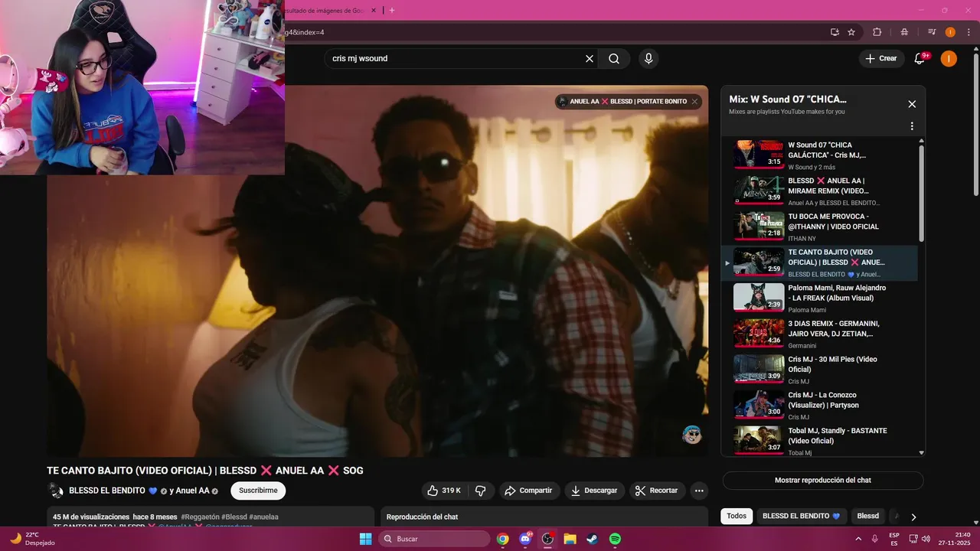Open the #Reggaetón hashtag link
Viewport: 980px width, 551px height.
click(x=200, y=517)
